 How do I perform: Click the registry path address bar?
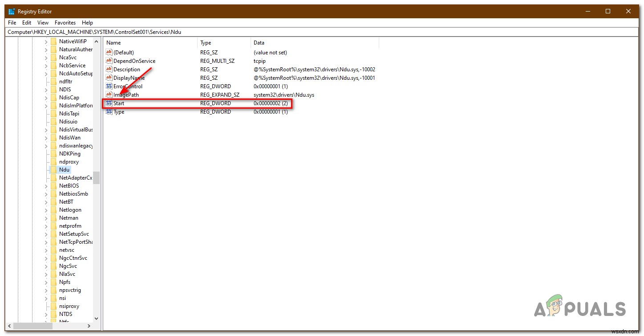178,32
